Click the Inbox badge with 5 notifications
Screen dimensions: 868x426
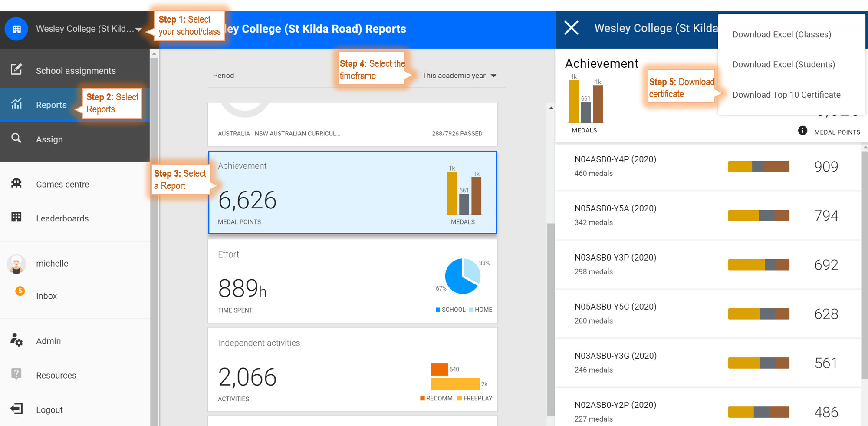[x=20, y=291]
